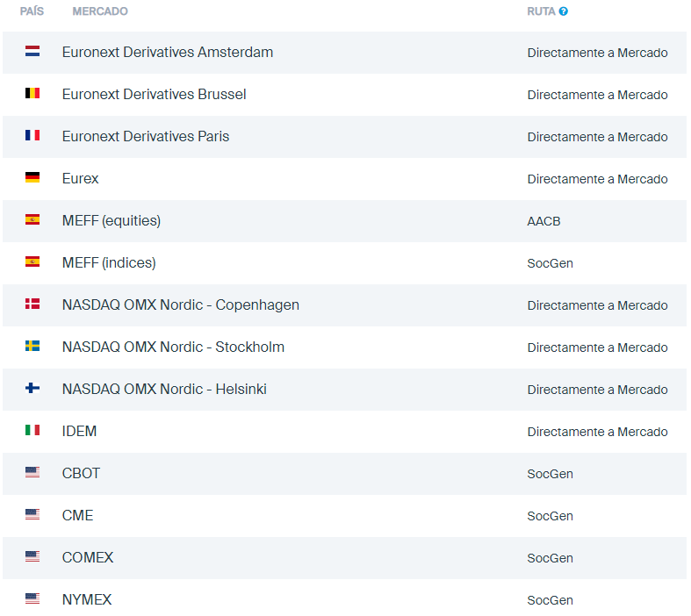This screenshot has width=691, height=616.
Task: Click the PAÍS column header
Action: (x=32, y=11)
